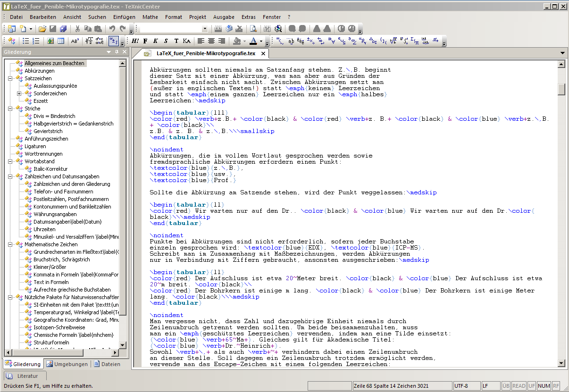The height and width of the screenshot is (392, 569).
Task: Open the Projekt menu
Action: tap(198, 17)
